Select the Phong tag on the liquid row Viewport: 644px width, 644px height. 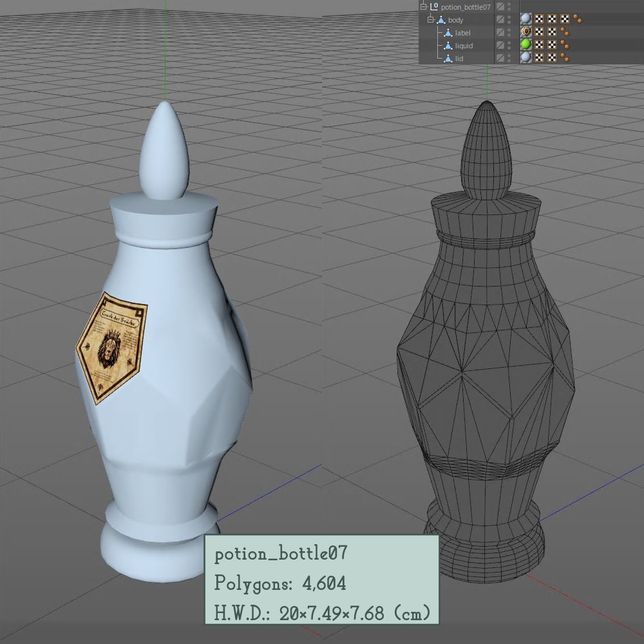tap(565, 44)
